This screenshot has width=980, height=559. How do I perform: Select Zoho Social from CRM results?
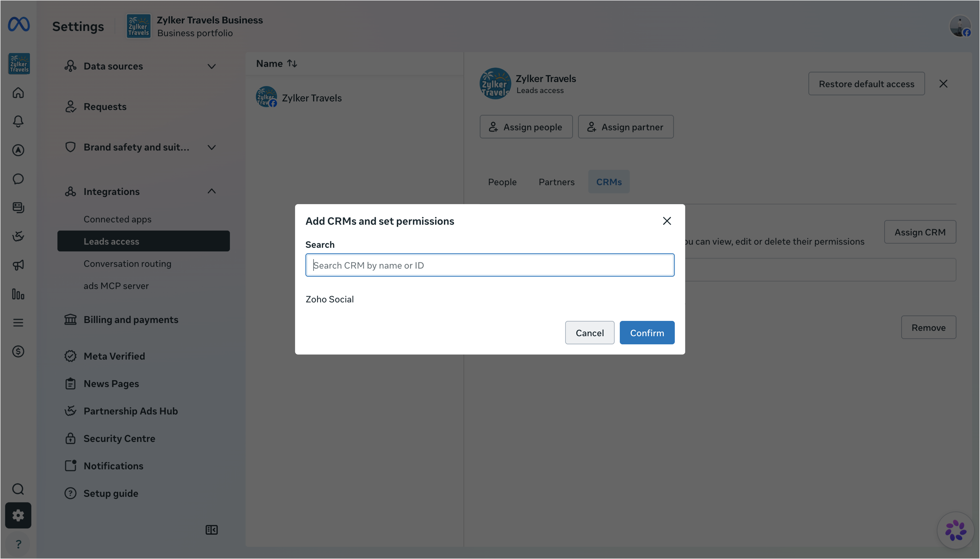(329, 299)
